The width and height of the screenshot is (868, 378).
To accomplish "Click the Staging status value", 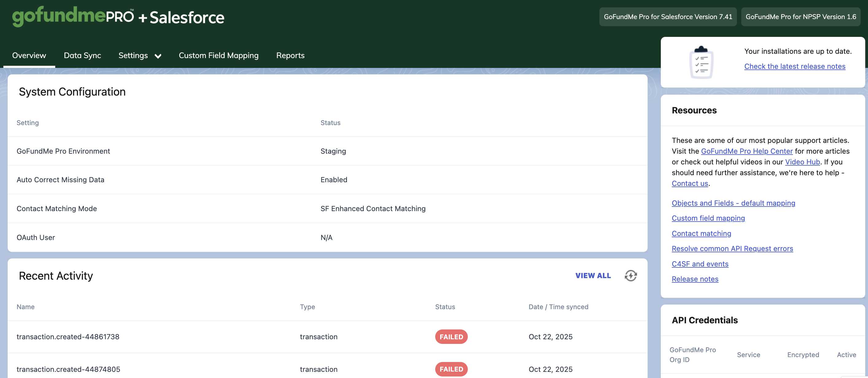I will pos(333,151).
